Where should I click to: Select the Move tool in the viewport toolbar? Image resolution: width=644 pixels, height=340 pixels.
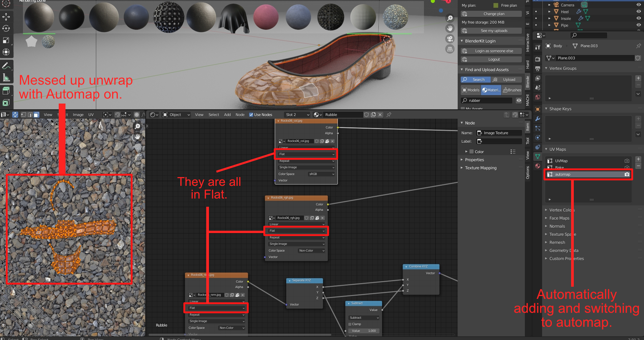coord(6,17)
